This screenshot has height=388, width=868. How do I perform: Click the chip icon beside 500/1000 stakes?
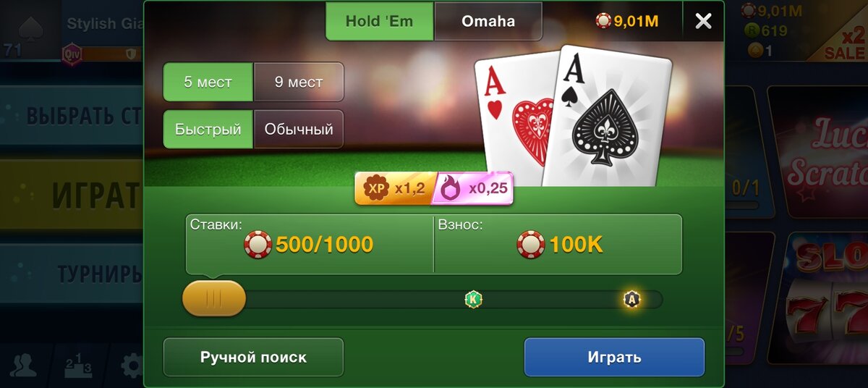[258, 245]
